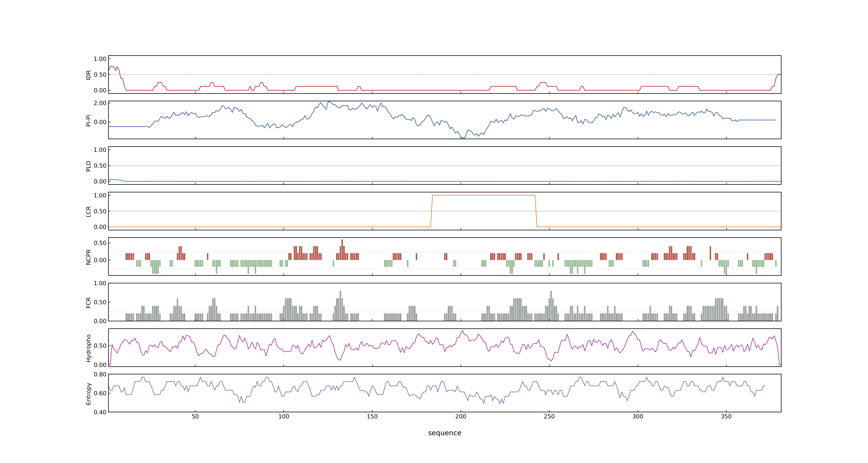868x463 pixels.
Task: Click the "0.50" tick on NCPR axis
Action: point(100,243)
